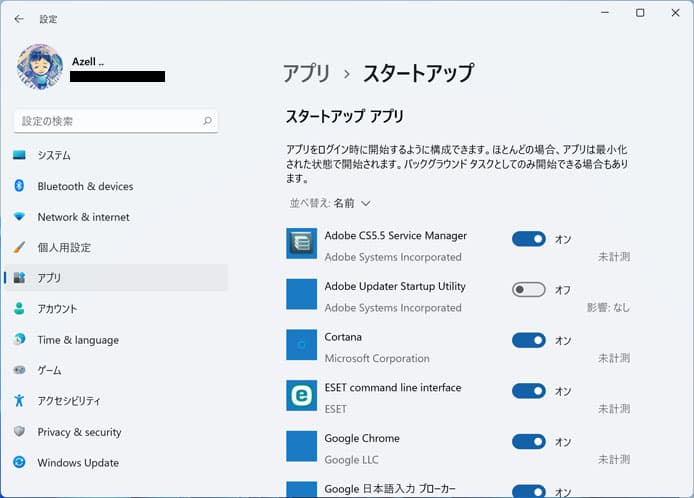Click Adobe CS5.5 Service Manager app icon
Screen dimensions: 694x498
coord(301,243)
